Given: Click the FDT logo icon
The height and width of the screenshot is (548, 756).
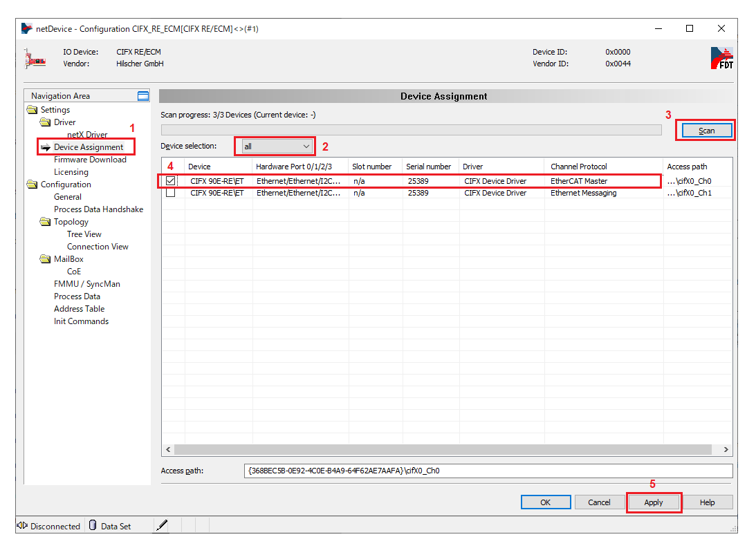Looking at the screenshot, I should (x=721, y=58).
